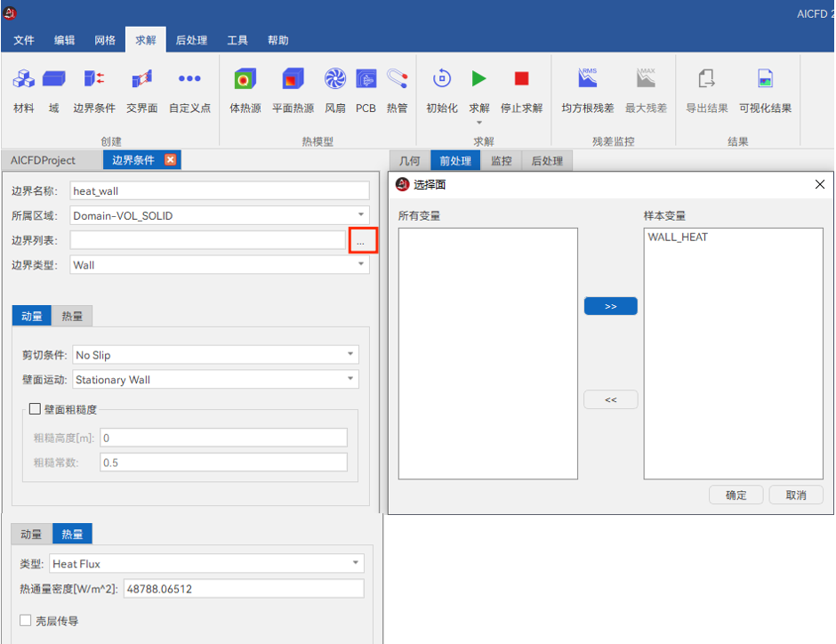
Task: Click the 自定义点 custom point icon
Action: pos(189,79)
